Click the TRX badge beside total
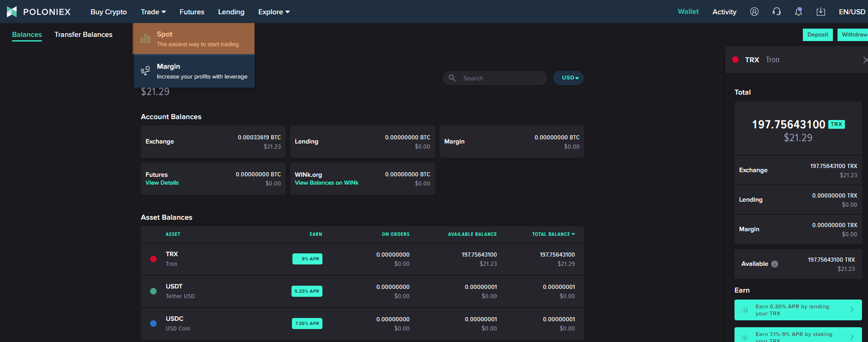Image resolution: width=868 pixels, height=342 pixels. pos(837,124)
